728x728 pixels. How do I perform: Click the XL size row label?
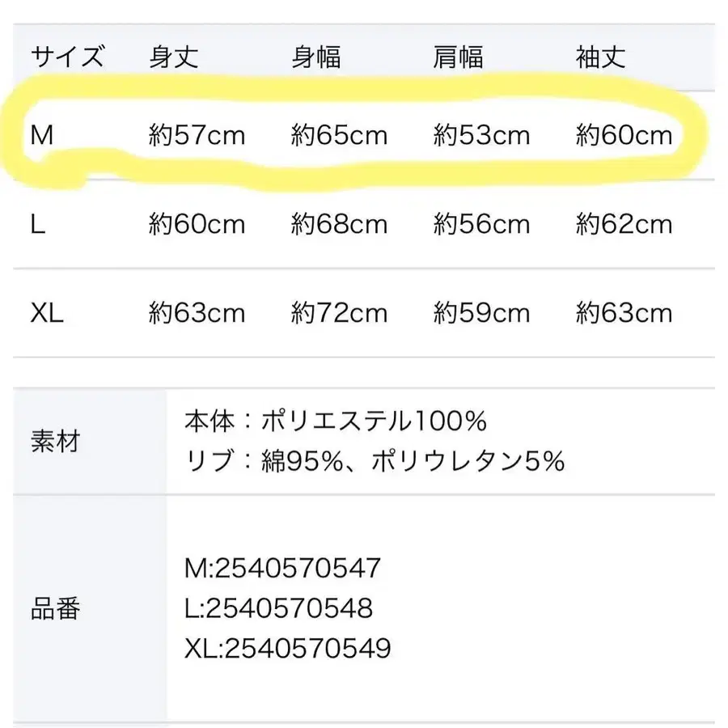[48, 313]
